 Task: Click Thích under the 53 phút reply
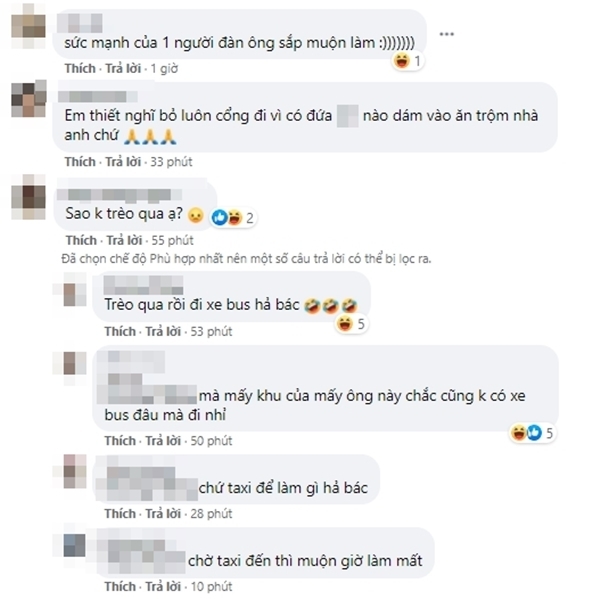(x=120, y=331)
